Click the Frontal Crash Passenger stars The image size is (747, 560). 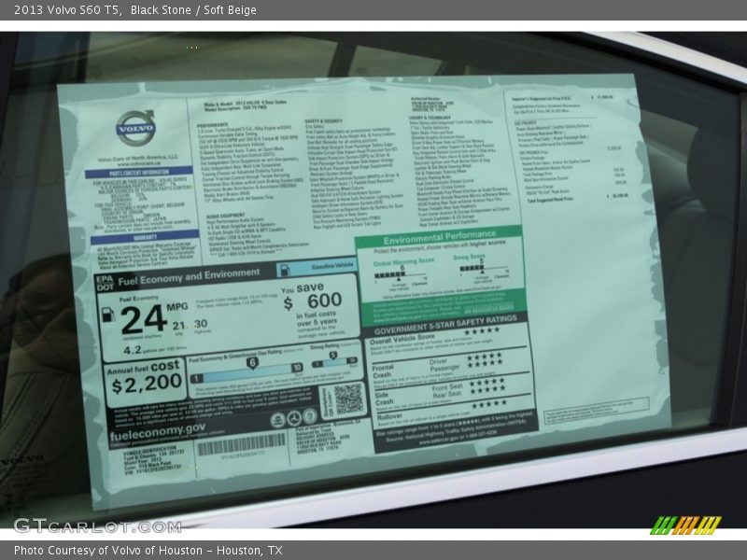coord(485,364)
